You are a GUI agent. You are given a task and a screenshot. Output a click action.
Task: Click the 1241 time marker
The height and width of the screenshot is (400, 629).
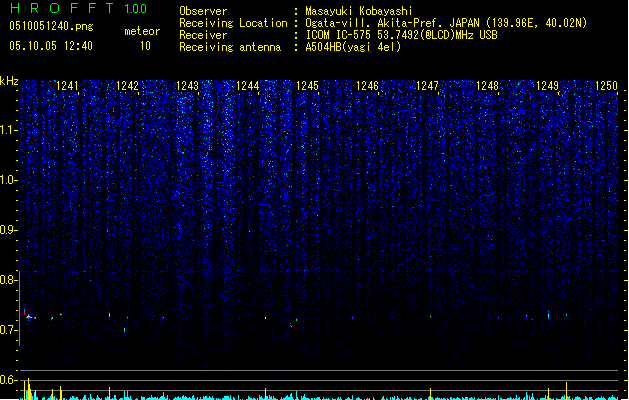(x=67, y=86)
